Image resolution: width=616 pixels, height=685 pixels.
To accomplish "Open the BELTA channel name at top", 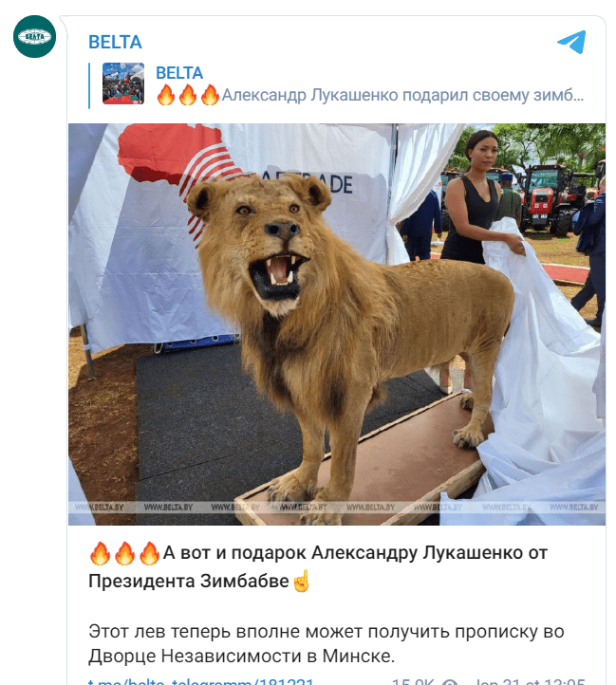I will click(115, 43).
